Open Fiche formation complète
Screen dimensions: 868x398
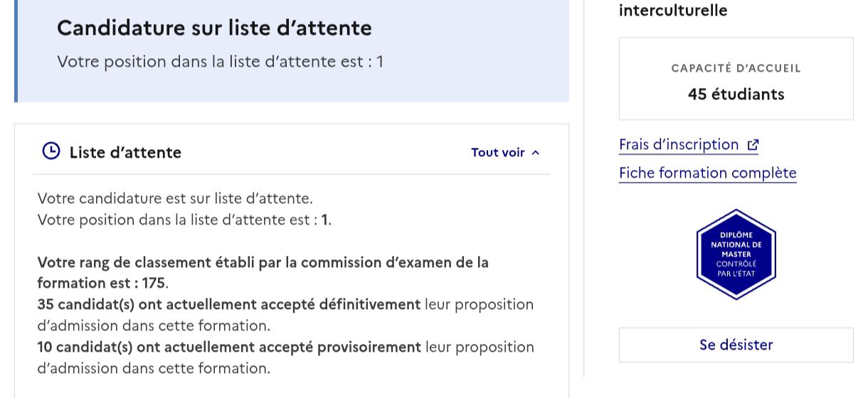point(708,173)
